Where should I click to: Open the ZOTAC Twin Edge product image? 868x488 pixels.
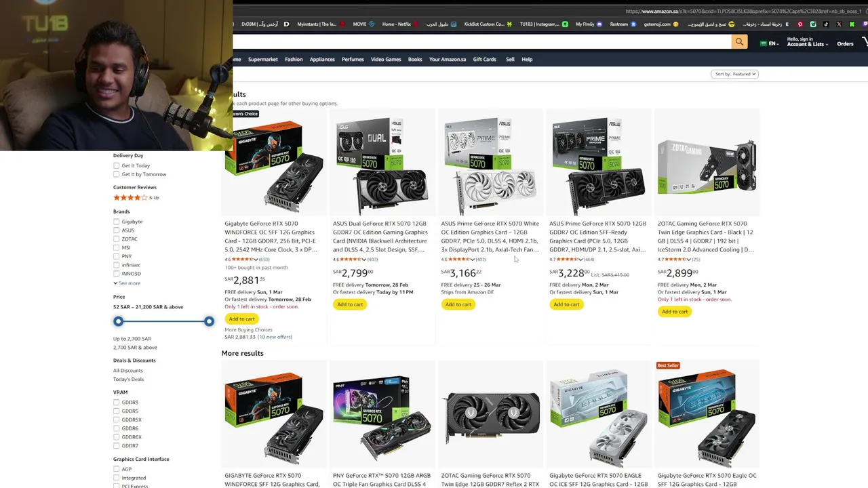point(707,166)
